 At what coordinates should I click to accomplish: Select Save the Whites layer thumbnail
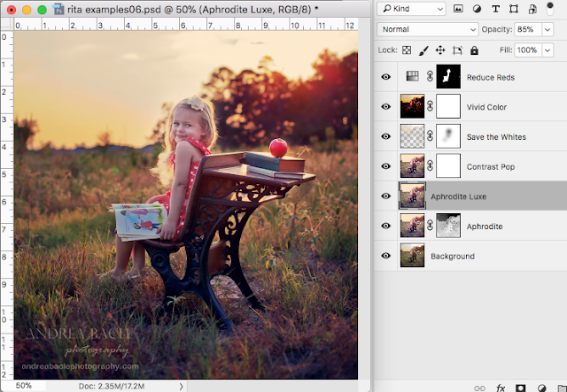pos(412,136)
